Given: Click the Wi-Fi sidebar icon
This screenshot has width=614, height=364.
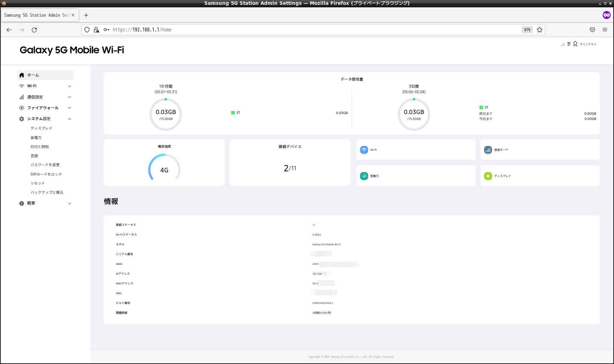Looking at the screenshot, I should click(x=22, y=86).
